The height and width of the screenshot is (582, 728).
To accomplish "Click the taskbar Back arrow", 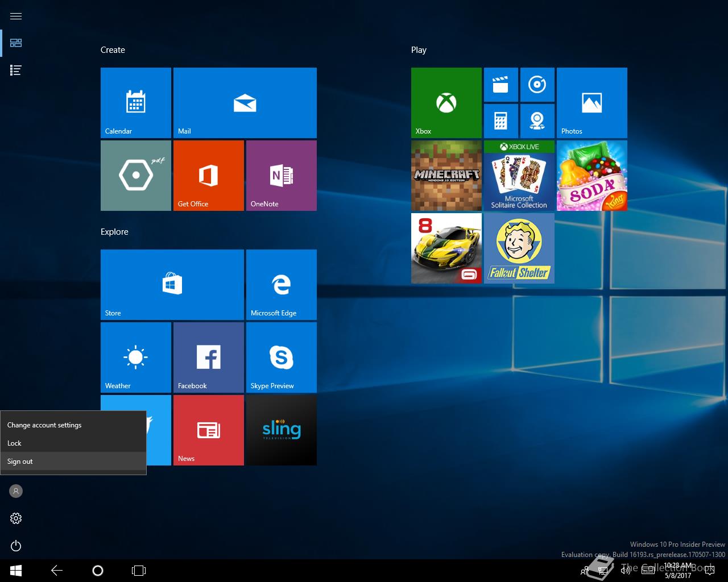I will tap(57, 571).
